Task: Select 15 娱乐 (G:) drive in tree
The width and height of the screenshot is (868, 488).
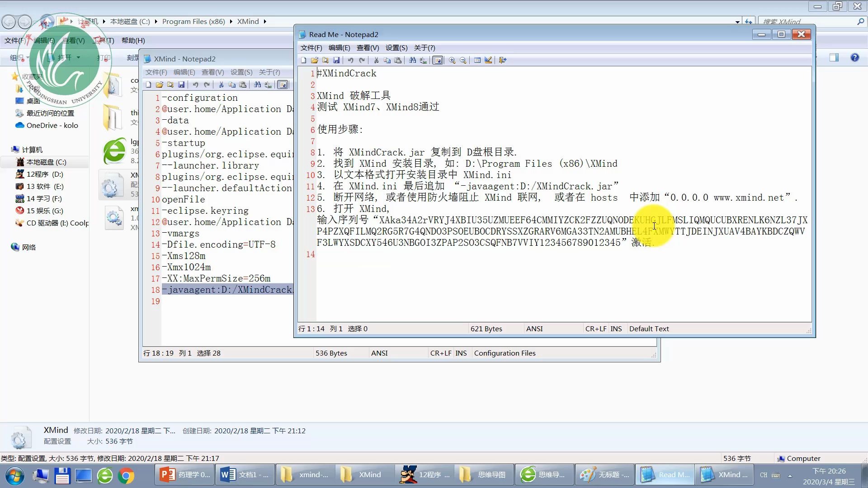Action: (45, 211)
